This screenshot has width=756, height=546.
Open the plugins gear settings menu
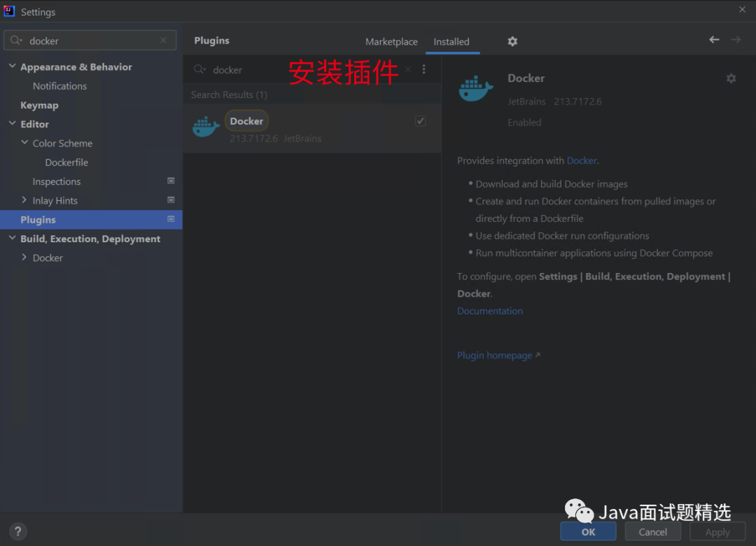(512, 41)
